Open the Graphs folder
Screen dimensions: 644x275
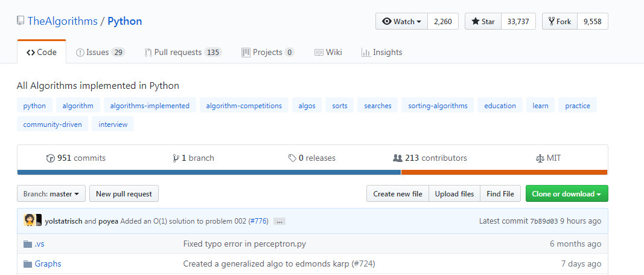48,264
